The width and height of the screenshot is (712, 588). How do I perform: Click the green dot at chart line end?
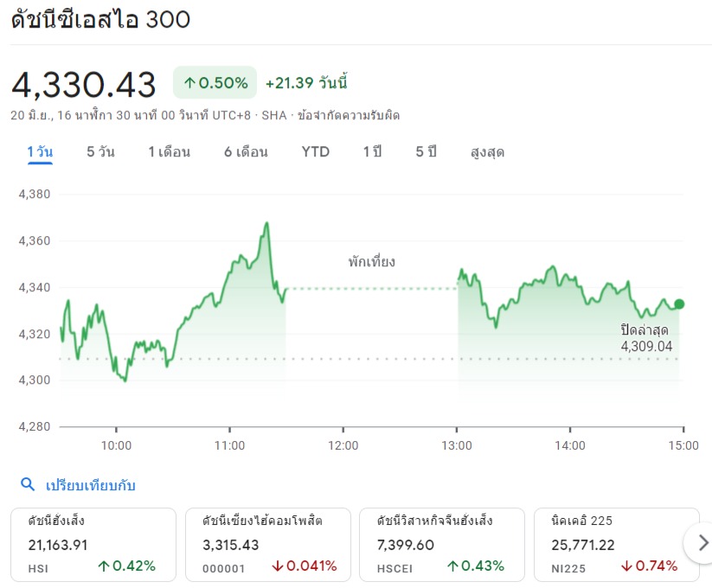[x=679, y=304]
